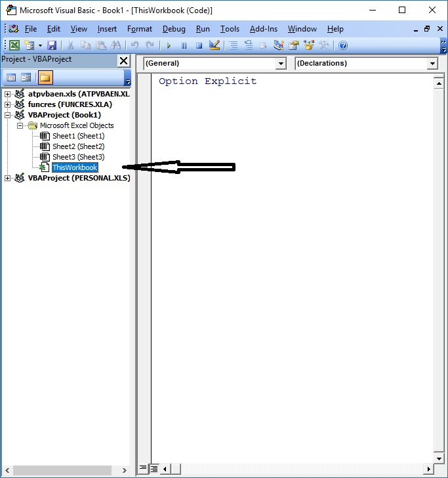448x478 pixels.
Task: Open Project Explorer toolbar icon
Action: click(x=279, y=45)
